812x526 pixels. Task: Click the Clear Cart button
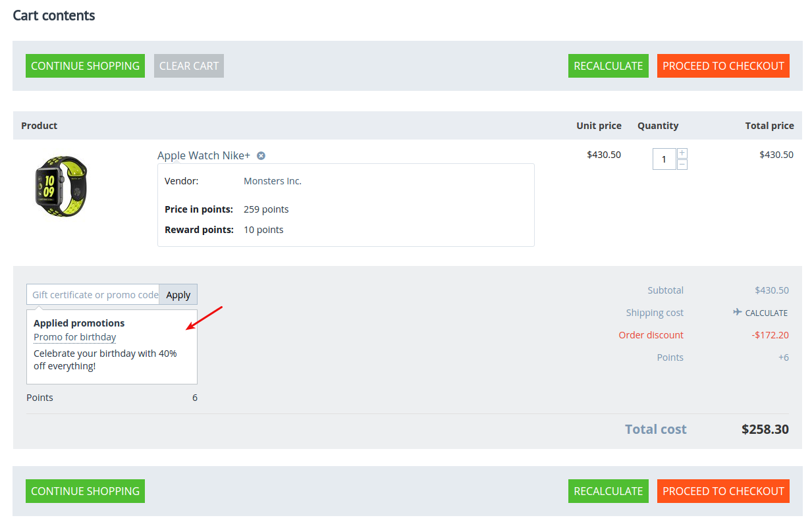(189, 66)
